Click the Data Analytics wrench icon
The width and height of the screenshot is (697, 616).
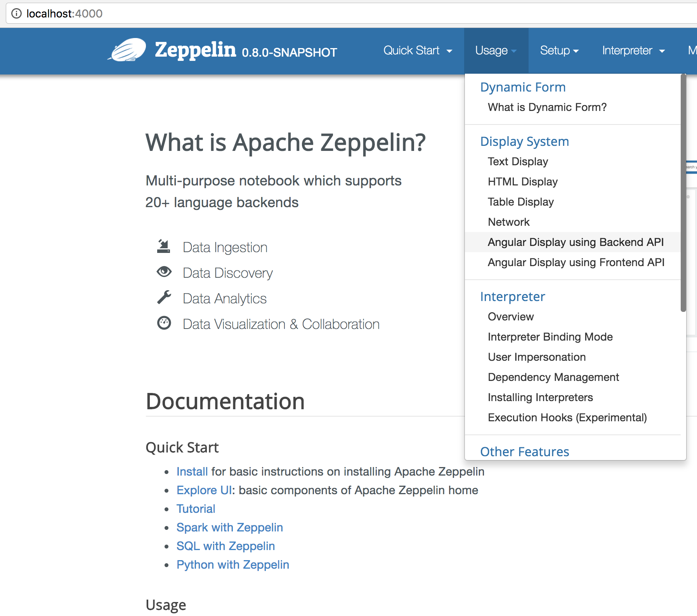point(164,297)
